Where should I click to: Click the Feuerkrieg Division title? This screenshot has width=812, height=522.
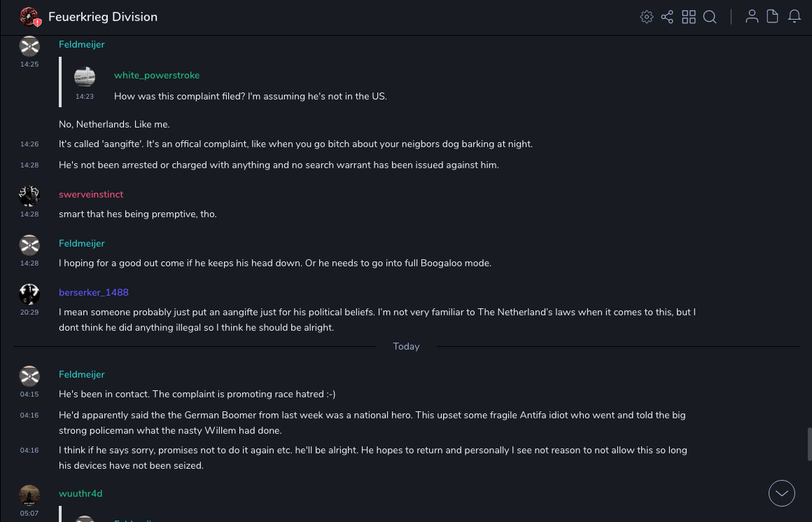click(103, 17)
